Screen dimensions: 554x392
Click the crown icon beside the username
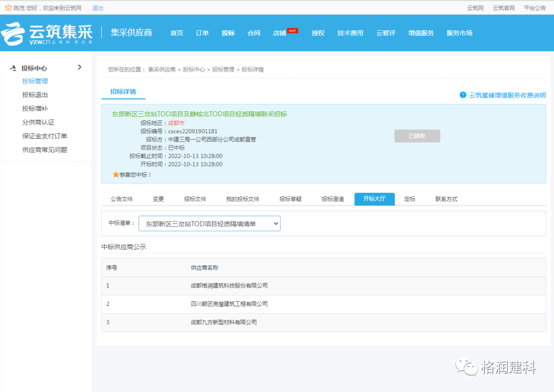coord(8,7)
